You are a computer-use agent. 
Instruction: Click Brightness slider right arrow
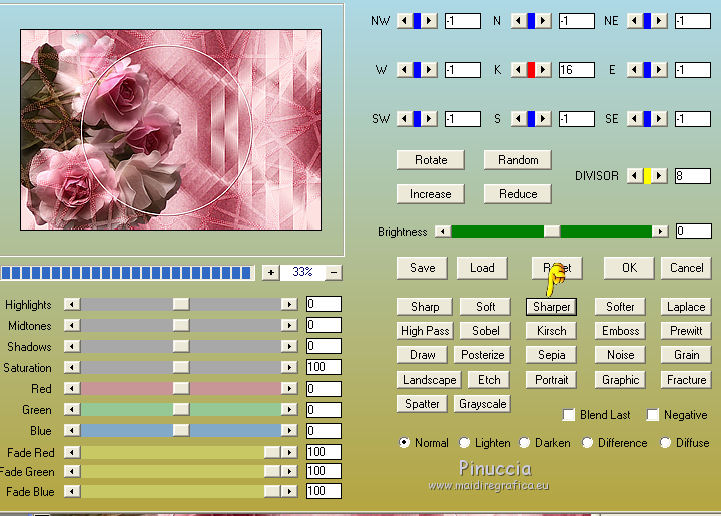660,231
